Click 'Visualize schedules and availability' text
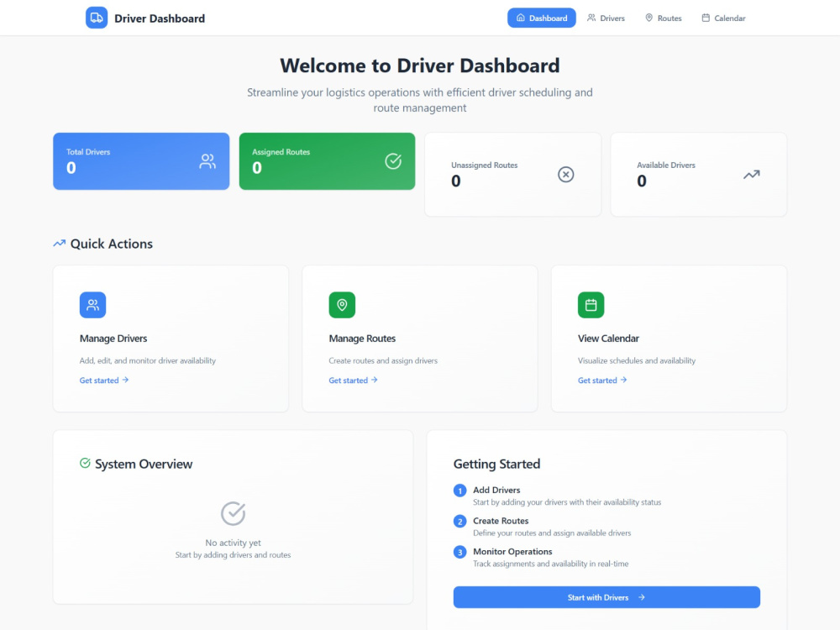This screenshot has height=630, width=840. [637, 361]
